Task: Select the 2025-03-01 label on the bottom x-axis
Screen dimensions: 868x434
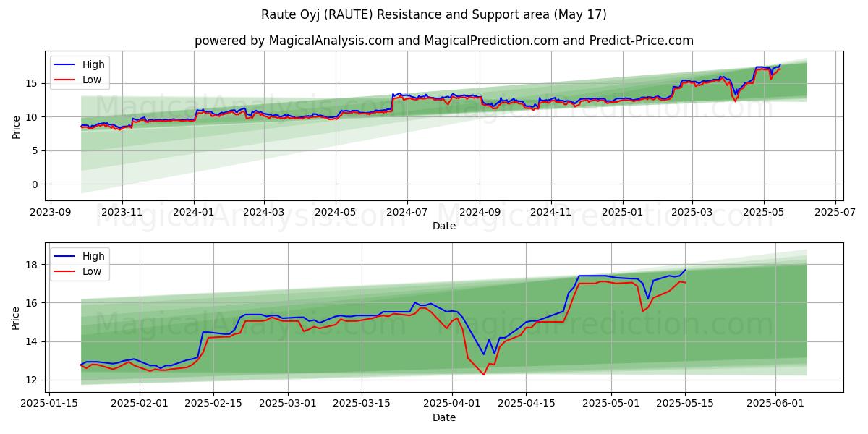Action: [x=288, y=404]
